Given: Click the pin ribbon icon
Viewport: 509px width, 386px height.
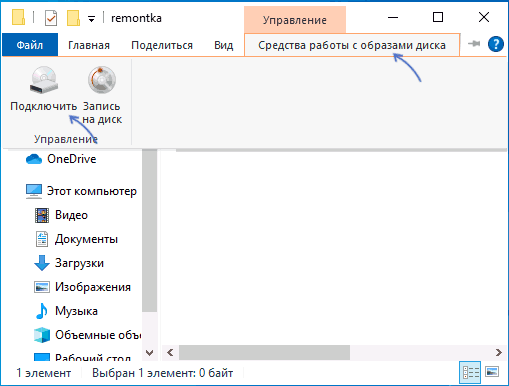Looking at the screenshot, I should (x=474, y=44).
